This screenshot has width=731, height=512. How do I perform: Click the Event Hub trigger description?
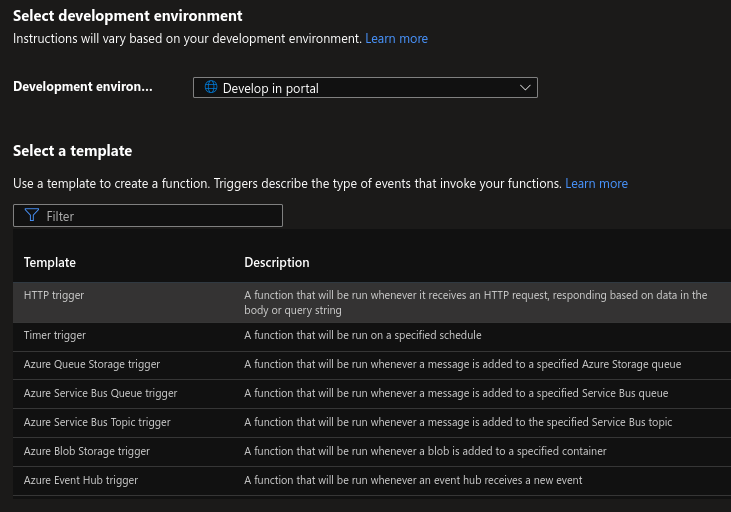click(x=413, y=481)
